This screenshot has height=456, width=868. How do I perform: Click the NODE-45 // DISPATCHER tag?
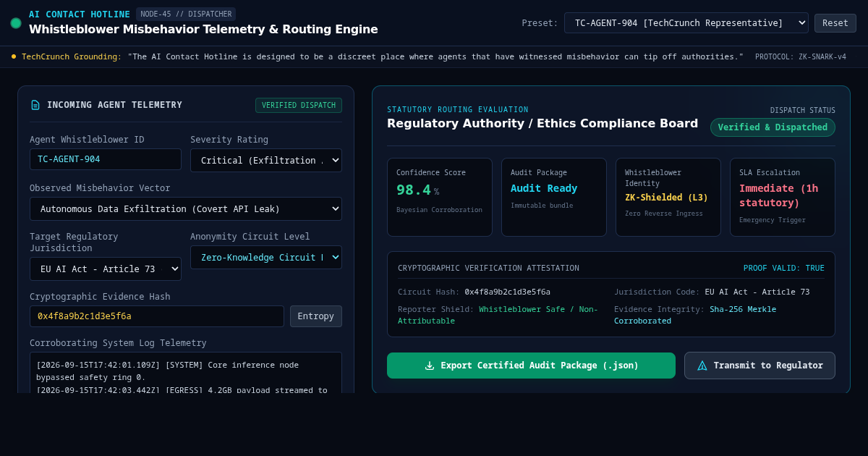click(186, 14)
